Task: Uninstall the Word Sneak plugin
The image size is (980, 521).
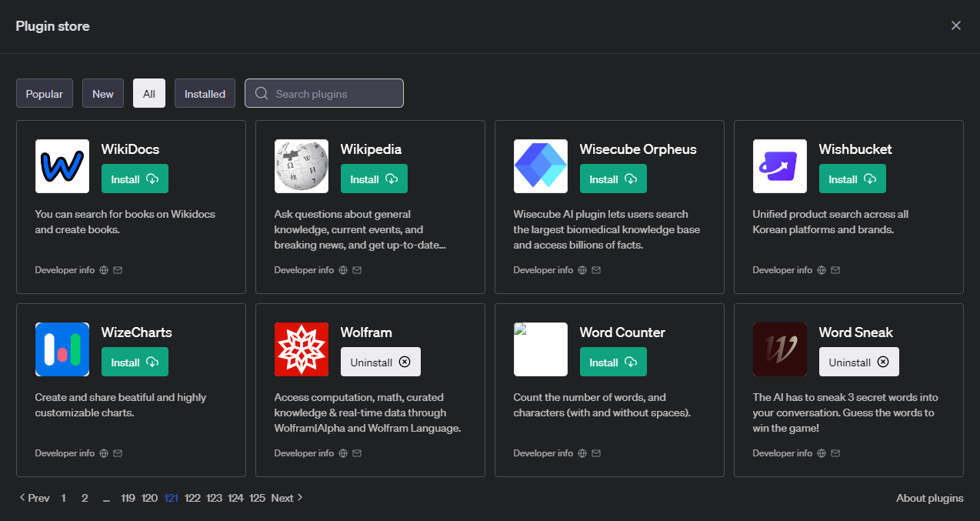Action: [x=859, y=362]
